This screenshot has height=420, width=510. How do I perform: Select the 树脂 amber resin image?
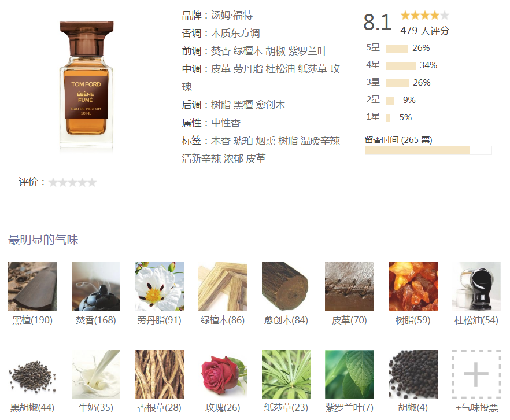click(413, 286)
